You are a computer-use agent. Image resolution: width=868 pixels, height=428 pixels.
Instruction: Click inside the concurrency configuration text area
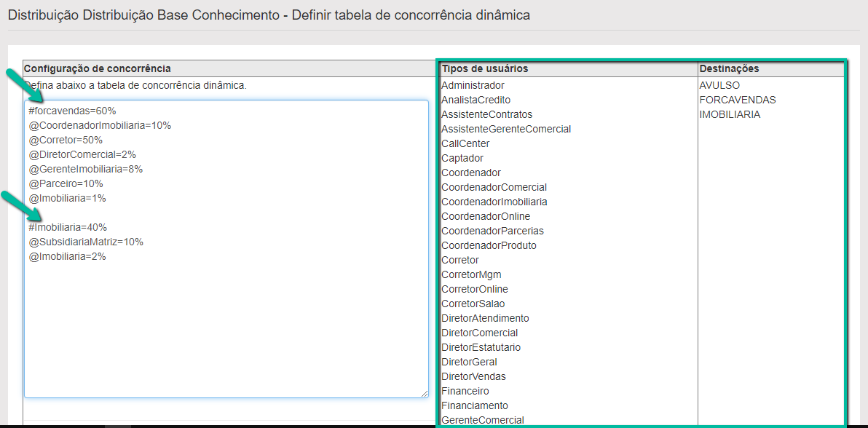[x=226, y=328]
